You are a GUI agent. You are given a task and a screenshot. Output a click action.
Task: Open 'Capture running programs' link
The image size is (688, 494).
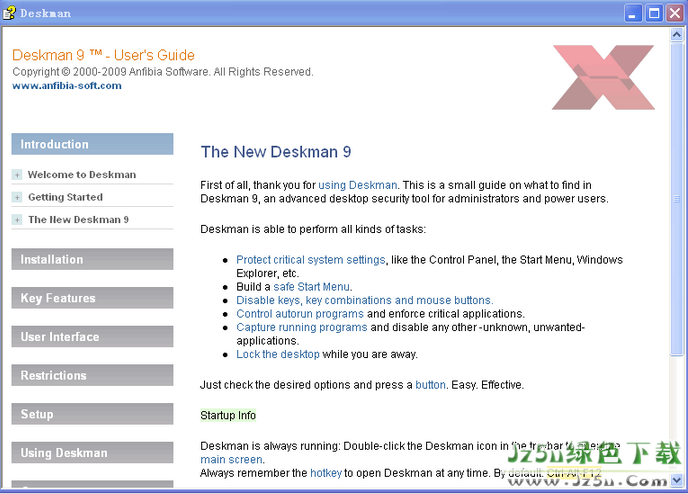point(301,327)
